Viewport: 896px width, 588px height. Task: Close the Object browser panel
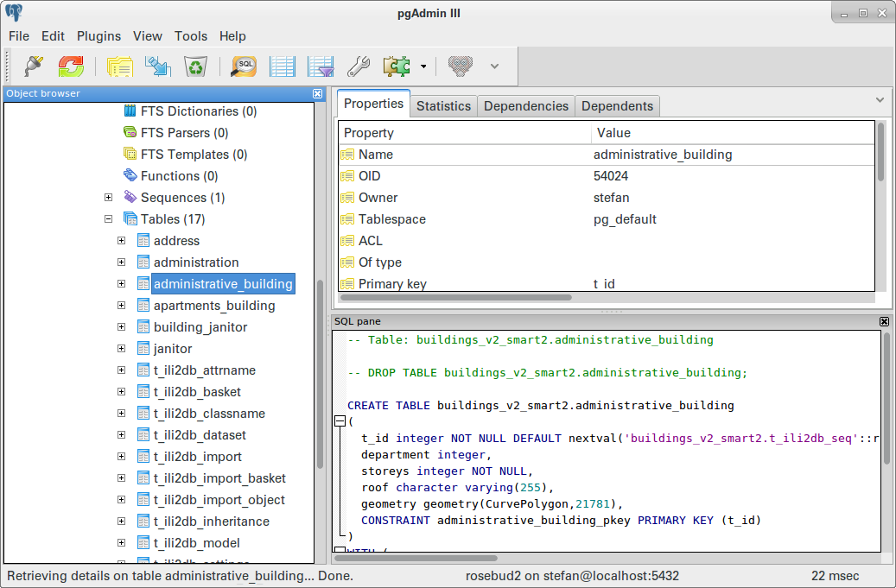tap(318, 93)
